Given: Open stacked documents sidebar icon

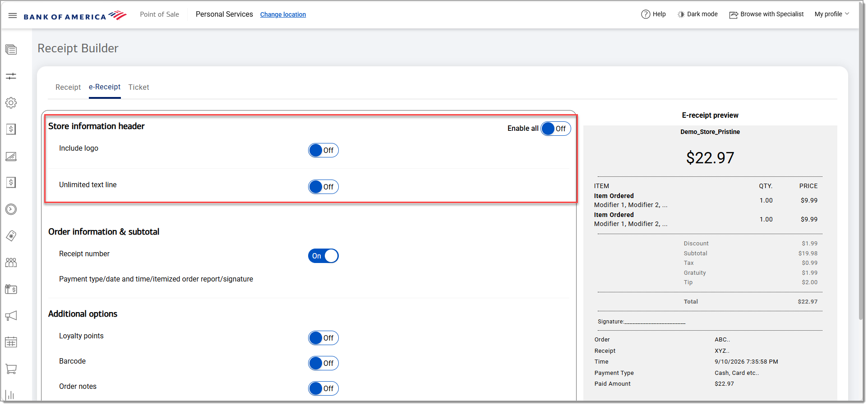Looking at the screenshot, I should (11, 50).
